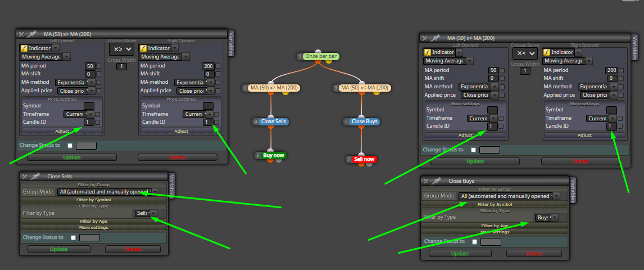The image size is (644, 270).
Task: Click the gray output dot under Buy now node
Action: click(279, 160)
